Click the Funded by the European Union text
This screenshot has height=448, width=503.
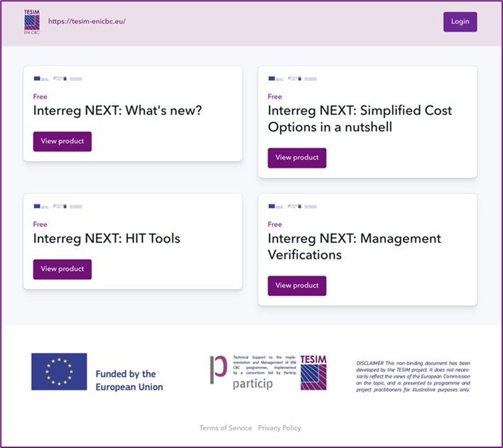(129, 381)
